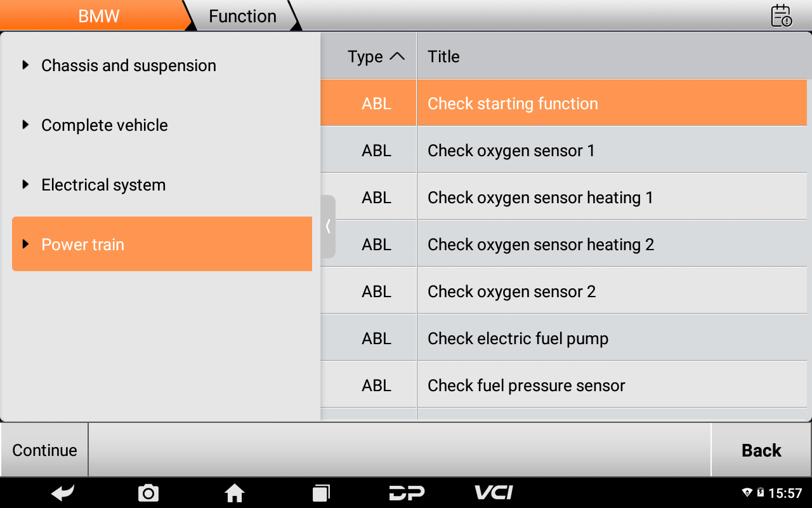Screen dimensions: 812x508
Task: Collapse the side panel with the handle arrow
Action: (x=328, y=227)
